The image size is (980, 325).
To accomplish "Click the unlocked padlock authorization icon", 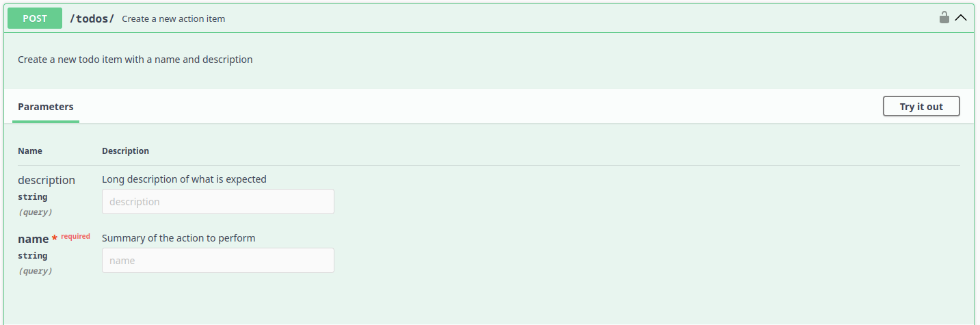I will tap(944, 18).
